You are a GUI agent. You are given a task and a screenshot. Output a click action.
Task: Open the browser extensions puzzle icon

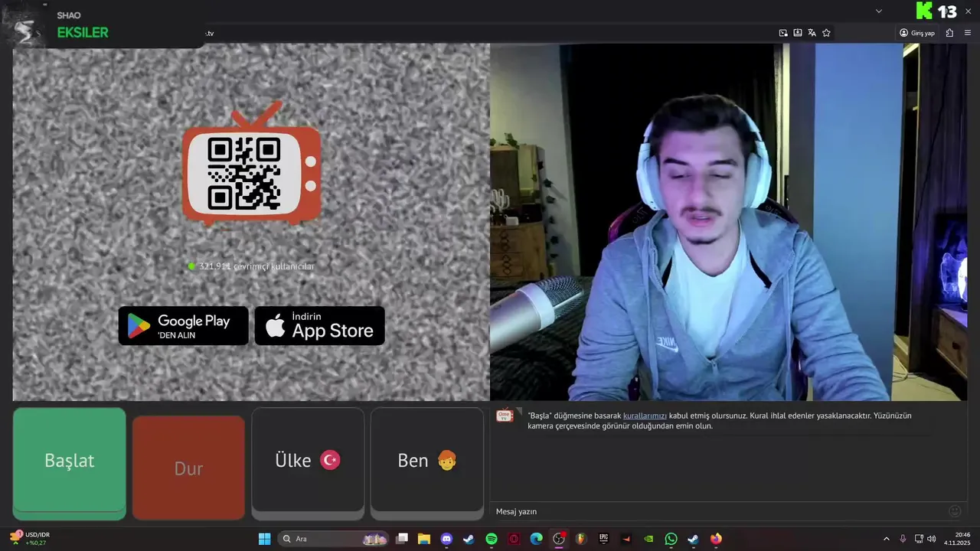click(950, 33)
